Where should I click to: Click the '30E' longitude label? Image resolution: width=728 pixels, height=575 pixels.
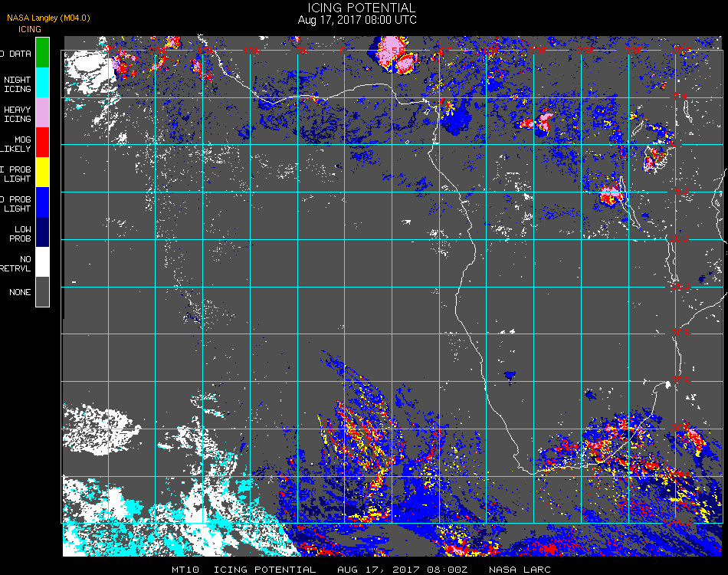(x=633, y=51)
